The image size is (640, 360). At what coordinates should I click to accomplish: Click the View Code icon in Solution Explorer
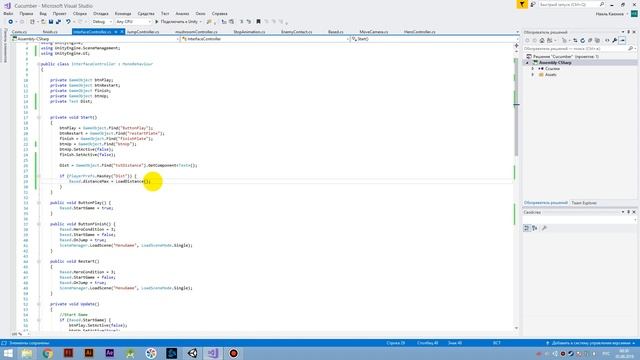click(607, 40)
